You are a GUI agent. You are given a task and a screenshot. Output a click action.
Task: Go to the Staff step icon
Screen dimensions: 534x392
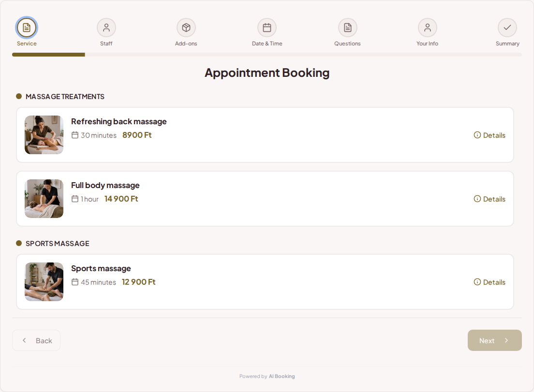pyautogui.click(x=106, y=28)
